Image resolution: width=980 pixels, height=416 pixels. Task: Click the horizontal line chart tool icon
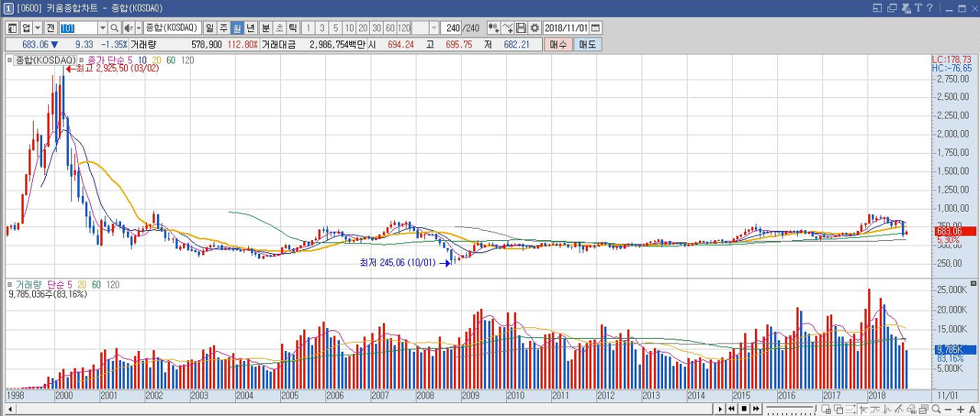click(876, 409)
